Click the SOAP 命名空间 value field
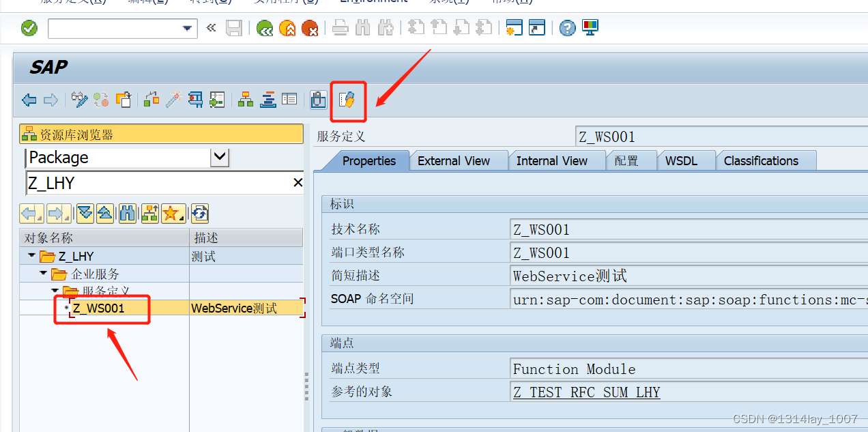This screenshot has width=868, height=432. coord(689,299)
